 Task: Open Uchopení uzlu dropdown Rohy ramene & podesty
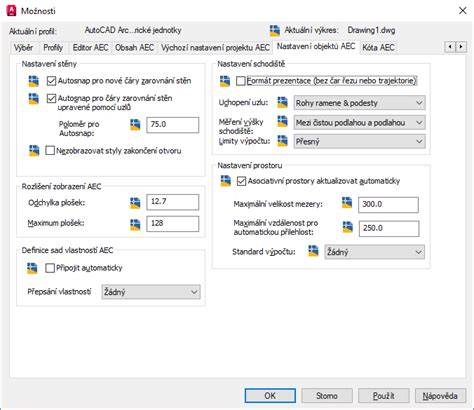coord(359,103)
